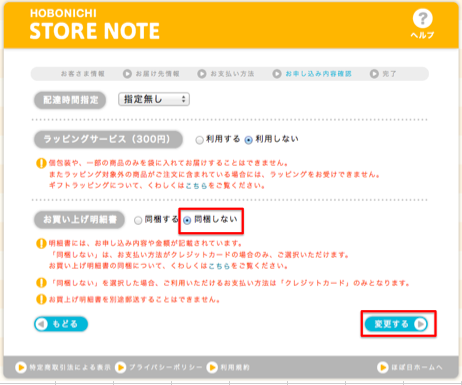Open the 配達時間指定 dropdown showing 指定無し

click(x=154, y=99)
